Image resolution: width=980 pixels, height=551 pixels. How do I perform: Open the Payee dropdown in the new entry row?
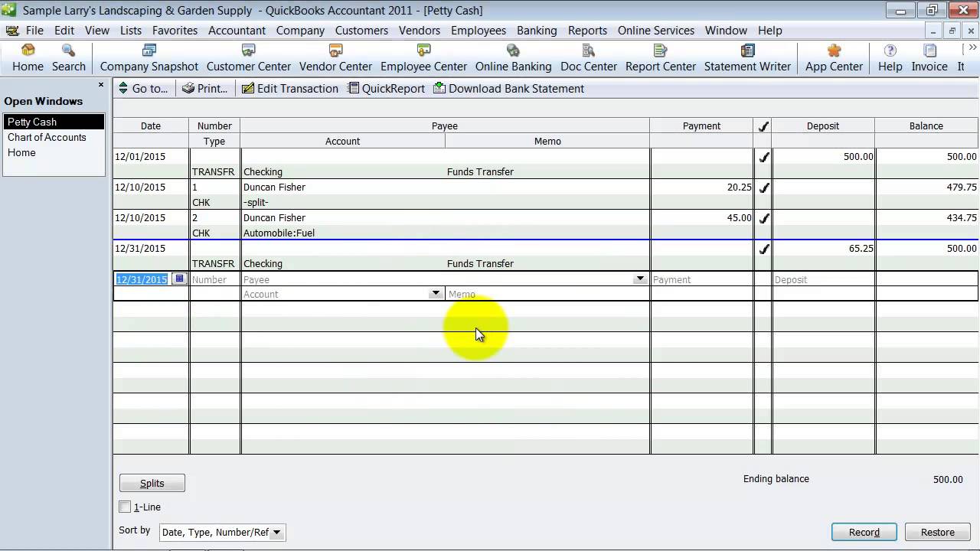pos(640,279)
